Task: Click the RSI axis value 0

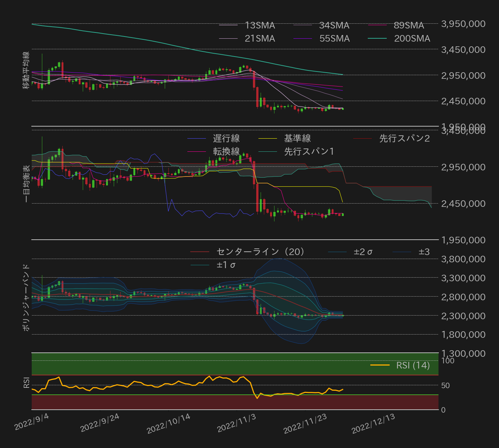Action: tap(444, 410)
